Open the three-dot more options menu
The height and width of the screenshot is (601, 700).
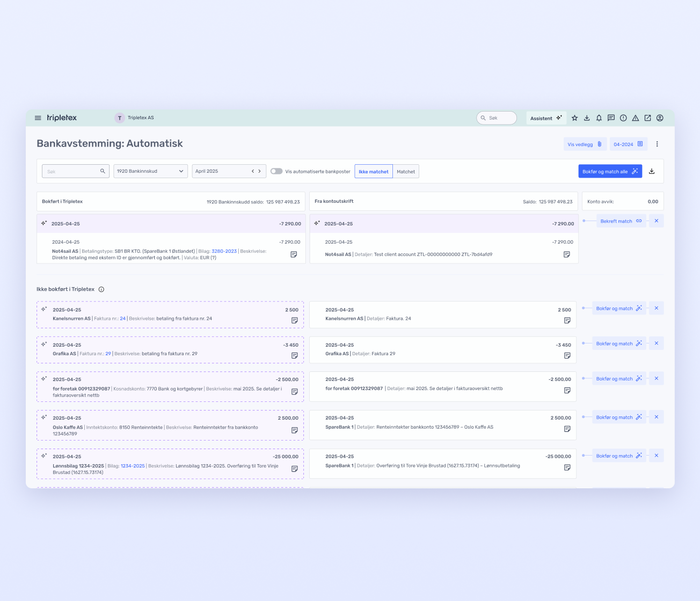pos(657,144)
